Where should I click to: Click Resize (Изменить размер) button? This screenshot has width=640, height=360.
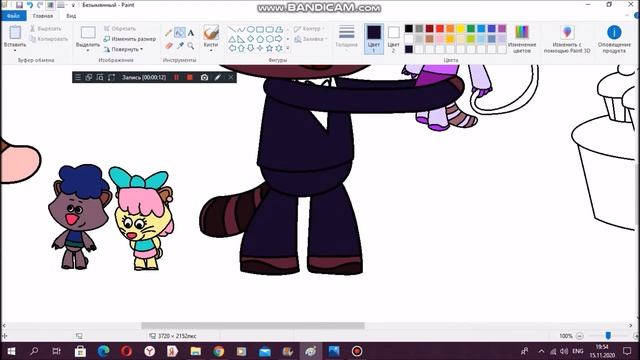click(130, 39)
